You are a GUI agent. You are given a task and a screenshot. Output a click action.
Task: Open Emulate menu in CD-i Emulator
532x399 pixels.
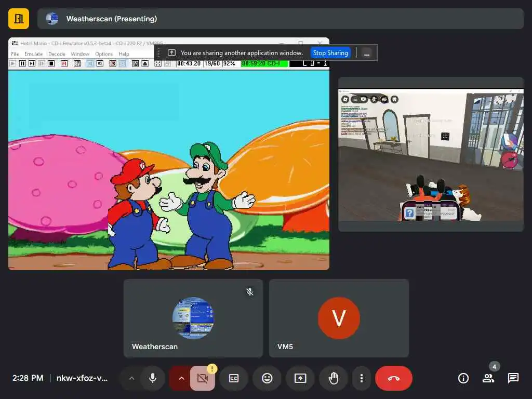click(34, 54)
